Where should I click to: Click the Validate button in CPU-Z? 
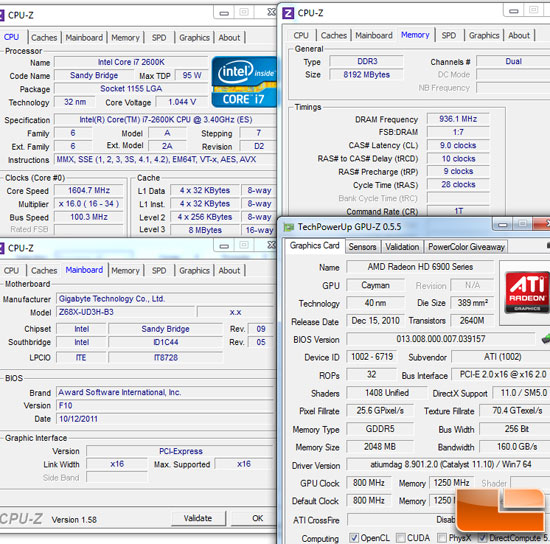tap(198, 518)
